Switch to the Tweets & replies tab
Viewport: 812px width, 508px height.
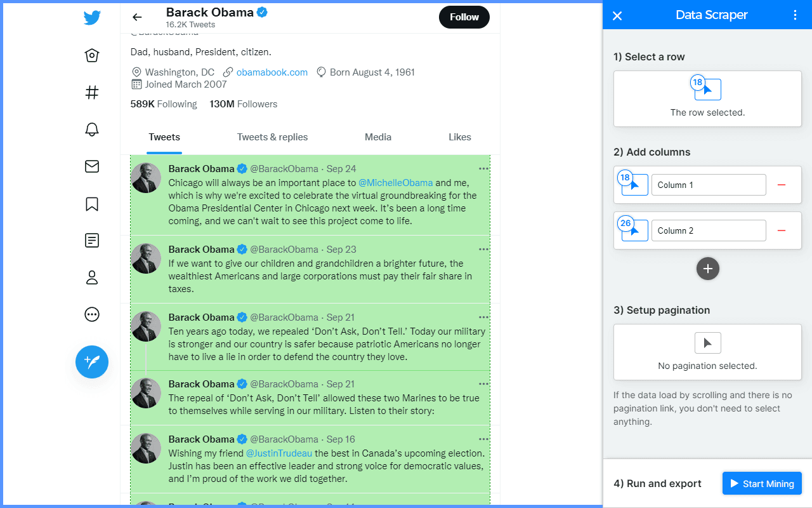tap(272, 137)
